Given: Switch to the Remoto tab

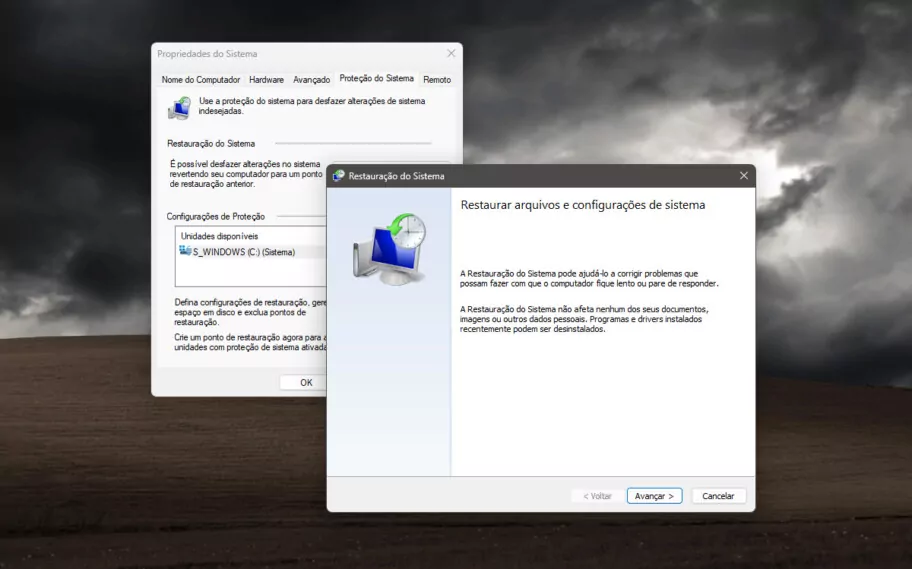Looking at the screenshot, I should tap(437, 80).
